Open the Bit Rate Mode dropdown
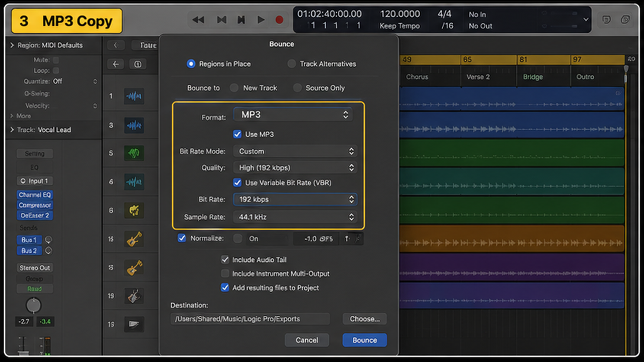 tap(295, 151)
